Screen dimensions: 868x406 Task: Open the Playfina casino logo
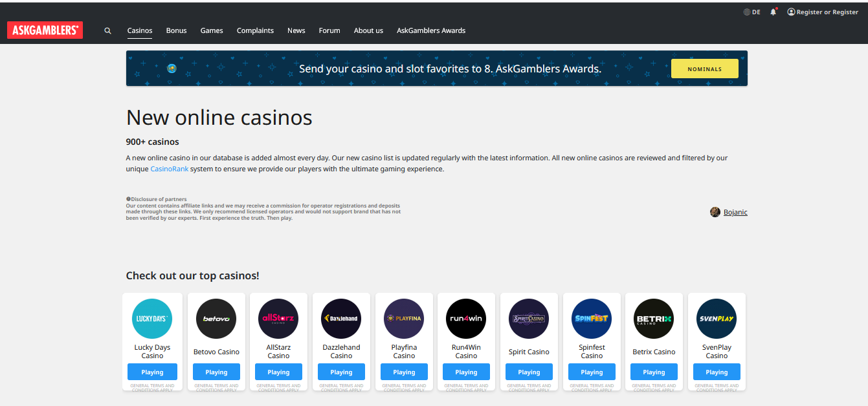point(404,319)
